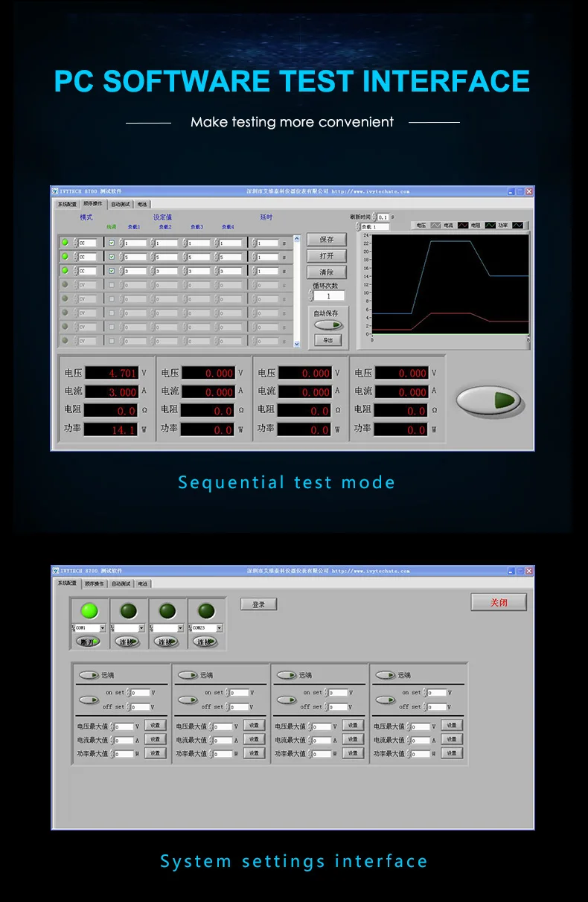Click the dark third channel status LED
Screen dimensions: 588x902
tap(167, 611)
